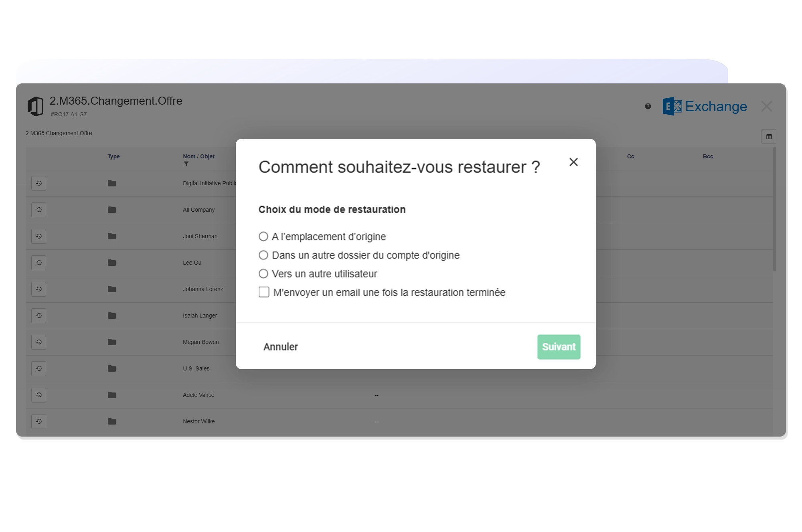Select "Vers un autre utilisateur"
This screenshot has height=532, width=802.
[x=263, y=273]
